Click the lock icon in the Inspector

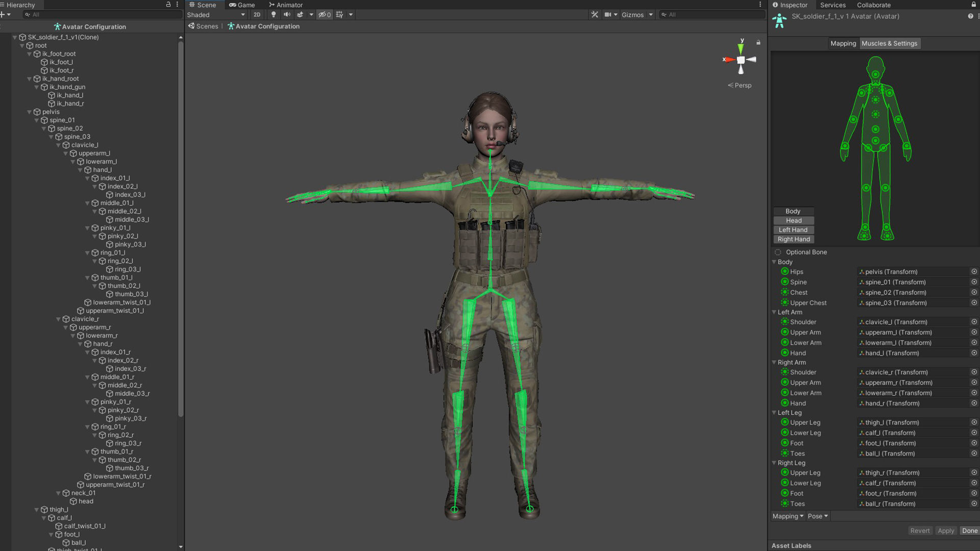[x=974, y=5]
